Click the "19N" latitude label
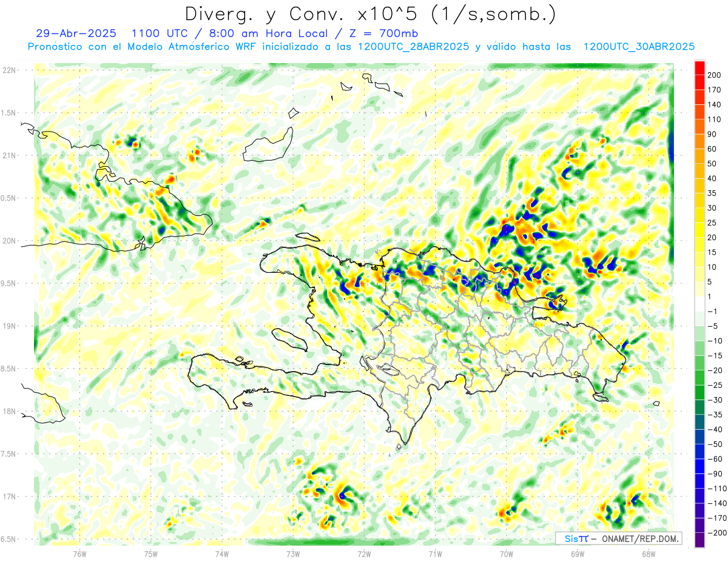This screenshot has width=728, height=562. (x=9, y=326)
